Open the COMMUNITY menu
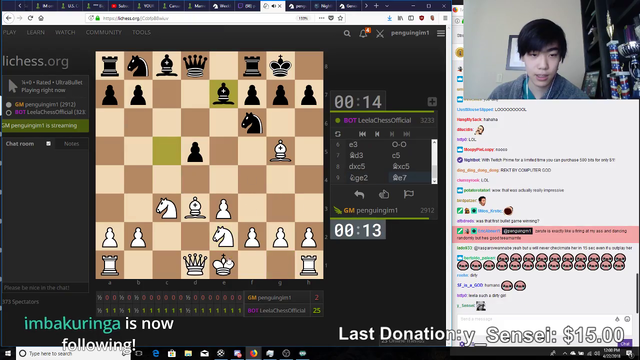Screen dimensions: 640x360 click(x=104, y=32)
